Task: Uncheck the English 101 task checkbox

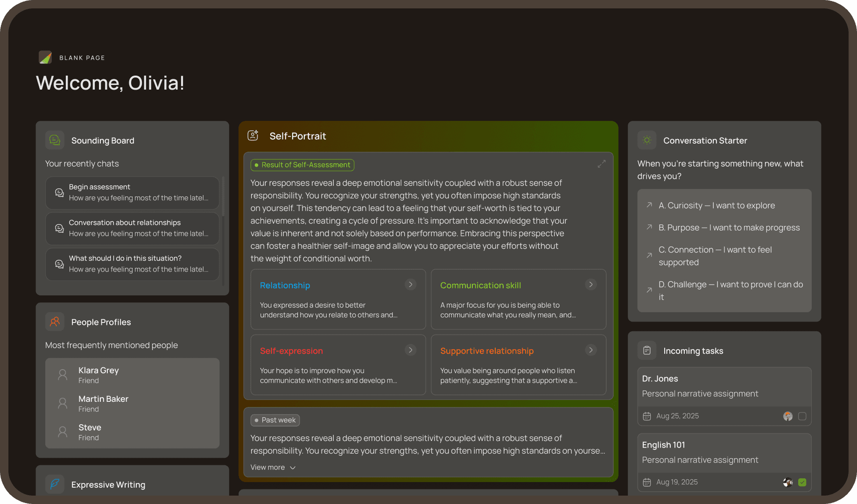Action: tap(802, 483)
